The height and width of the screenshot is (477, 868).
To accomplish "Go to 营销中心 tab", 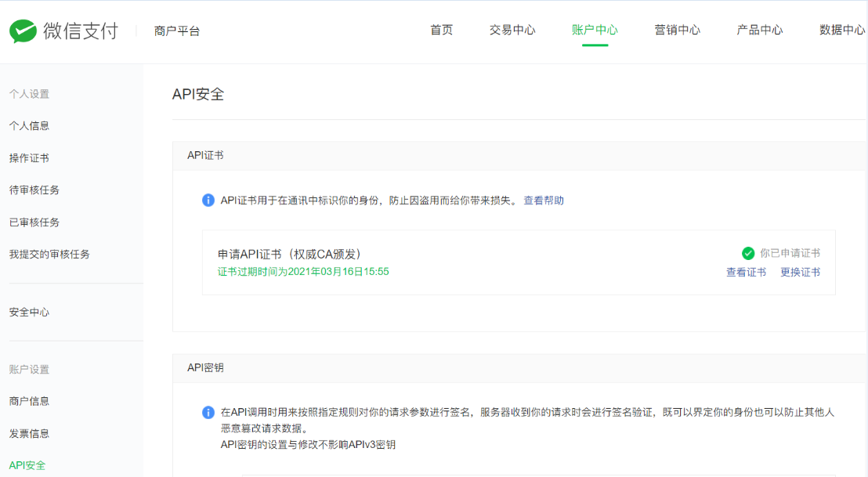I will pos(678,30).
